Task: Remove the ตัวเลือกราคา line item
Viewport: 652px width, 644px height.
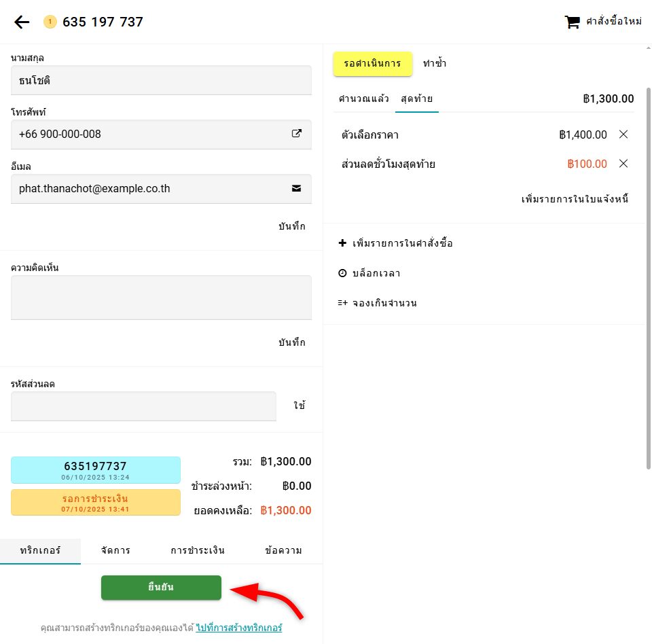Action: (623, 135)
